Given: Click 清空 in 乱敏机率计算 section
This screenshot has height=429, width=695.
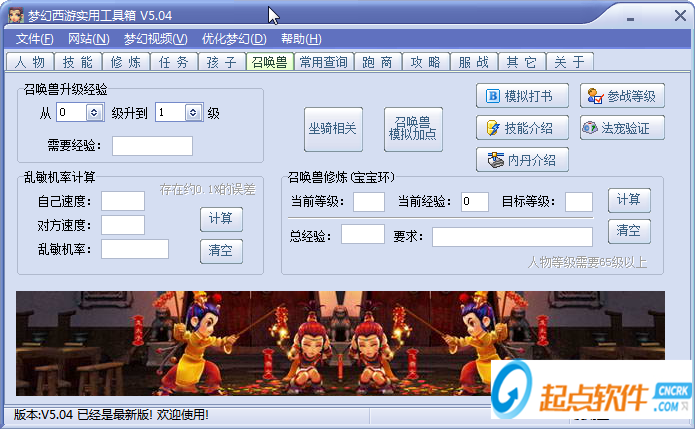Looking at the screenshot, I should 221,251.
